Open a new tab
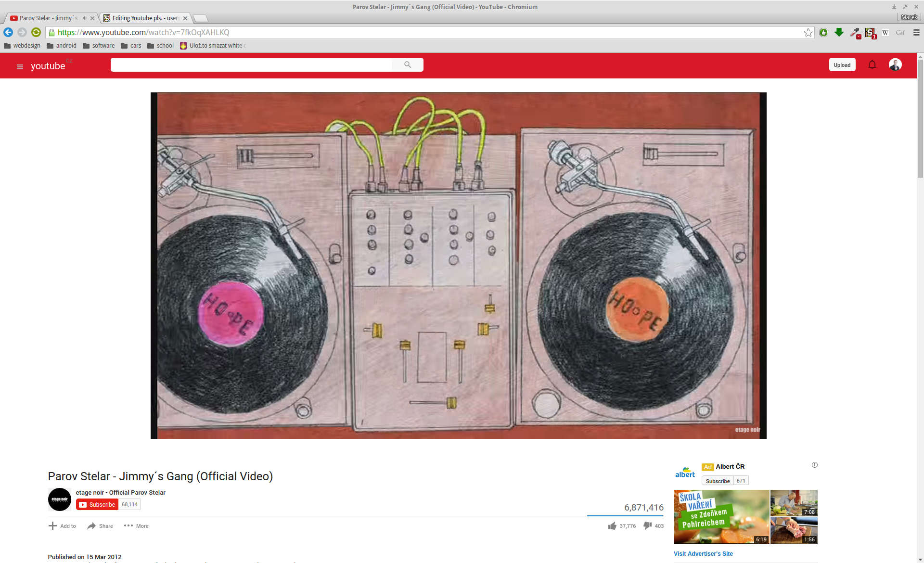This screenshot has height=563, width=924. click(200, 18)
